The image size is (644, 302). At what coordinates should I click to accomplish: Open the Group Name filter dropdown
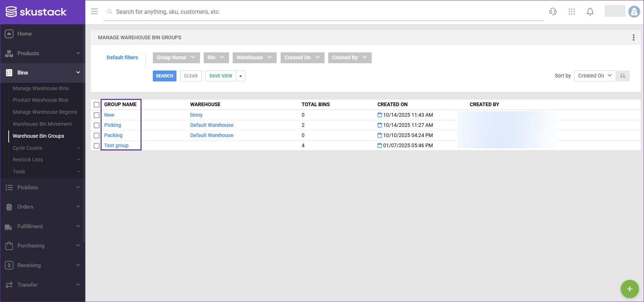tap(176, 57)
